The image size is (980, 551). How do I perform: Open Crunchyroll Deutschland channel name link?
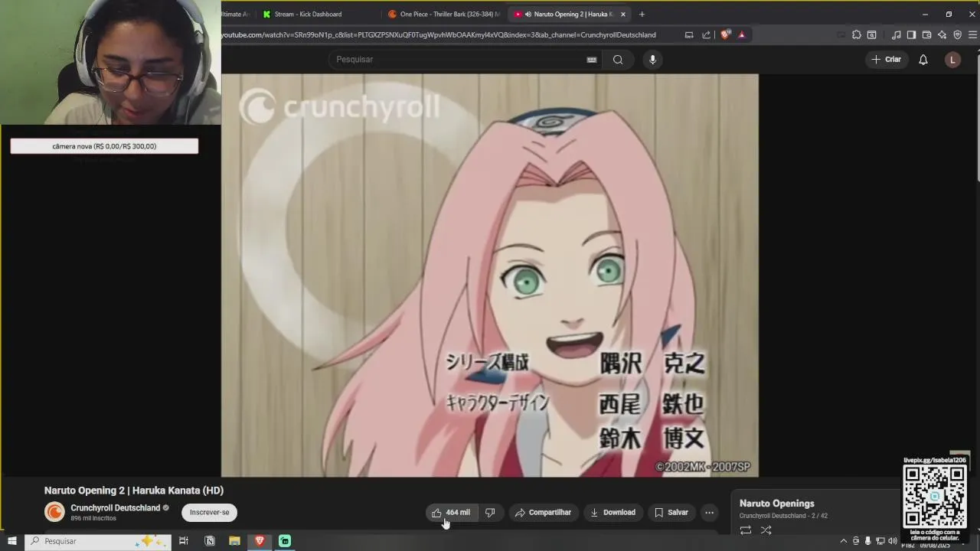(116, 508)
